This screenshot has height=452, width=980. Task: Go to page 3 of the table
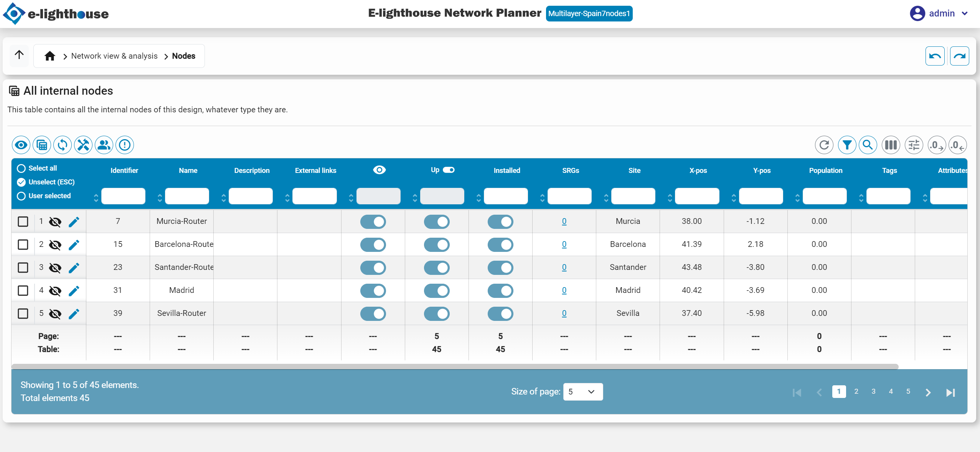click(873, 391)
